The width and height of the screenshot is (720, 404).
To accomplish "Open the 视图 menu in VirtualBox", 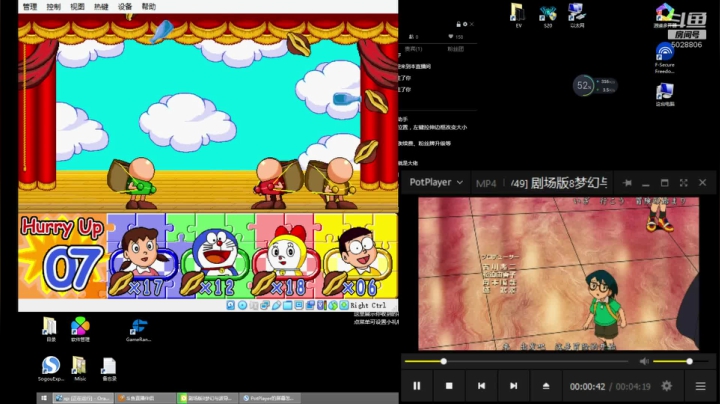I will (x=77, y=6).
